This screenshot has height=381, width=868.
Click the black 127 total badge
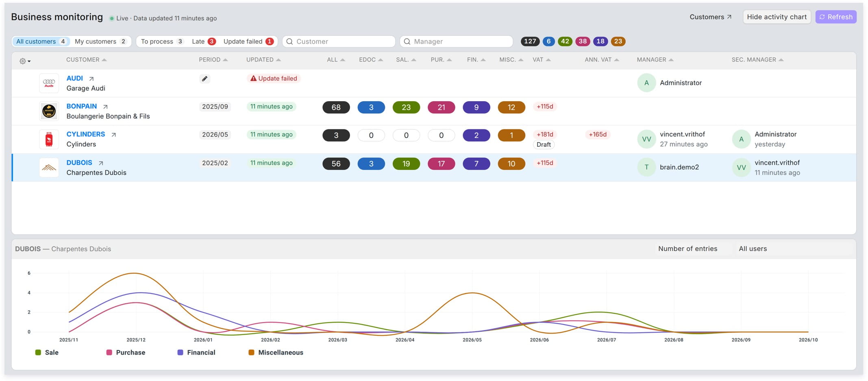tap(530, 41)
